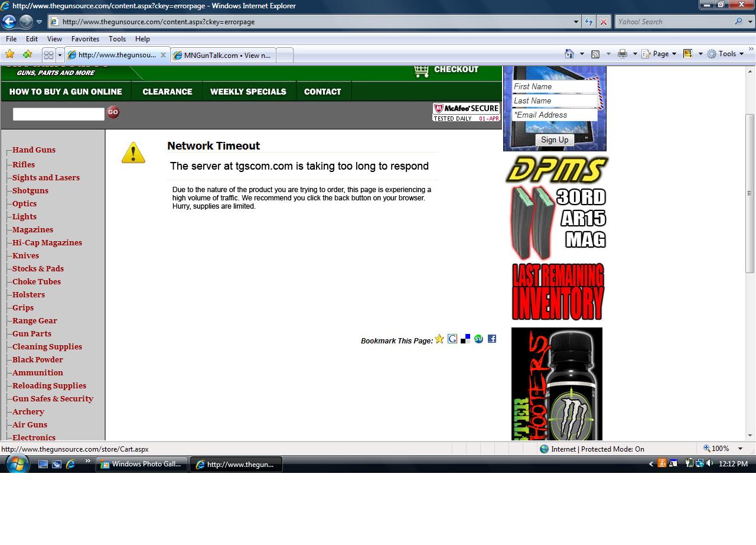This screenshot has height=545, width=756.
Task: Click the browser Refresh icon
Action: 588,22
